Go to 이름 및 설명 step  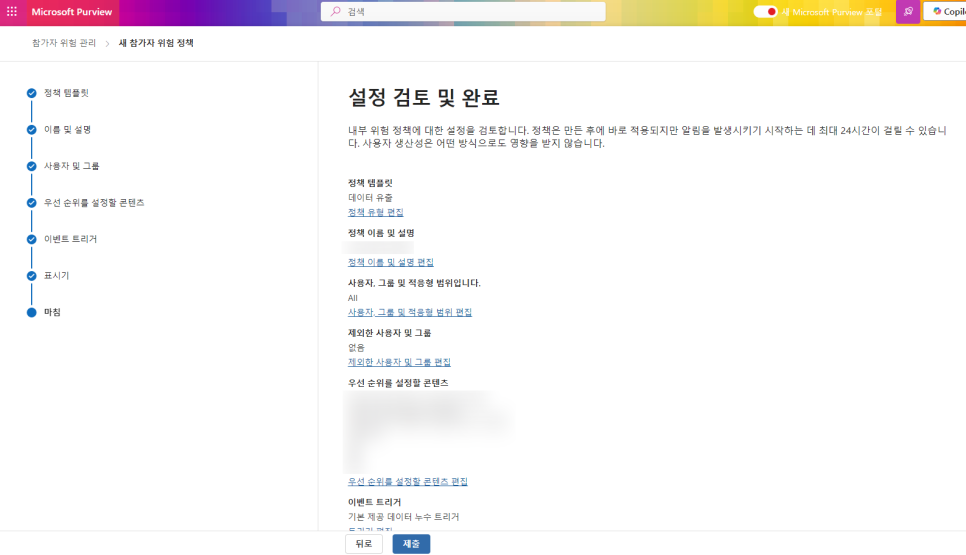click(67, 129)
